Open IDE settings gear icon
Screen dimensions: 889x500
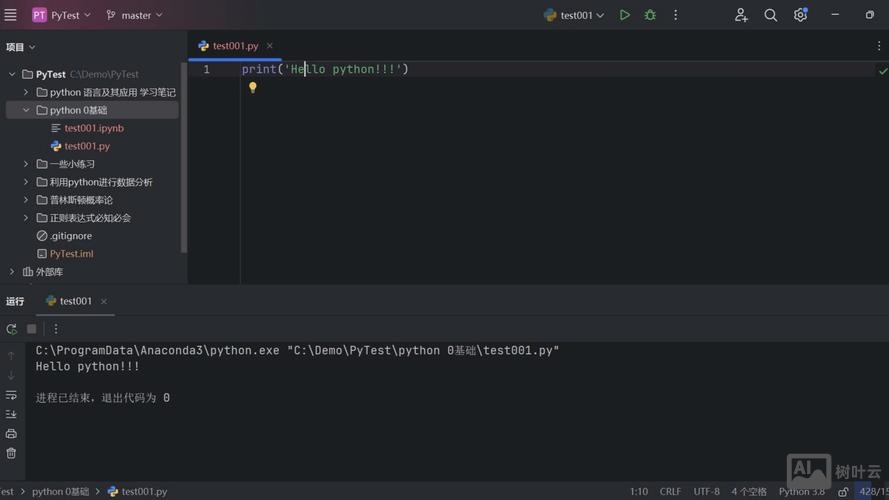800,15
